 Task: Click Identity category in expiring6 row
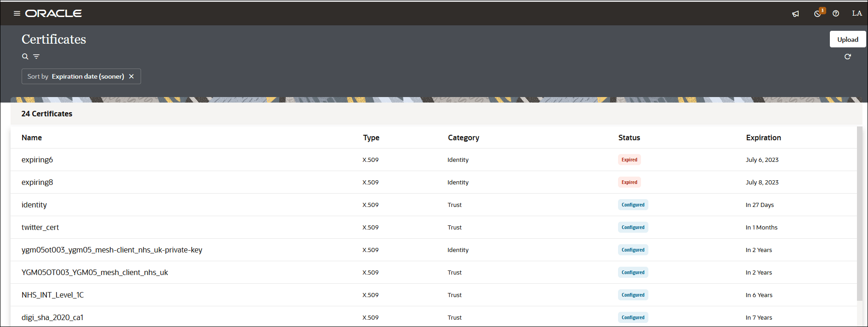click(x=458, y=160)
